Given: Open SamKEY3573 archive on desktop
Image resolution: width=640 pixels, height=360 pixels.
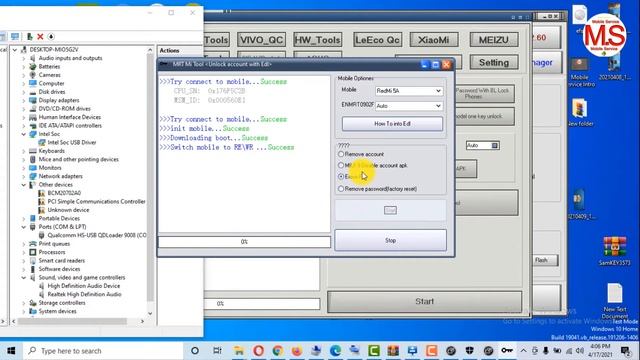Looking at the screenshot, I should pyautogui.click(x=615, y=251).
